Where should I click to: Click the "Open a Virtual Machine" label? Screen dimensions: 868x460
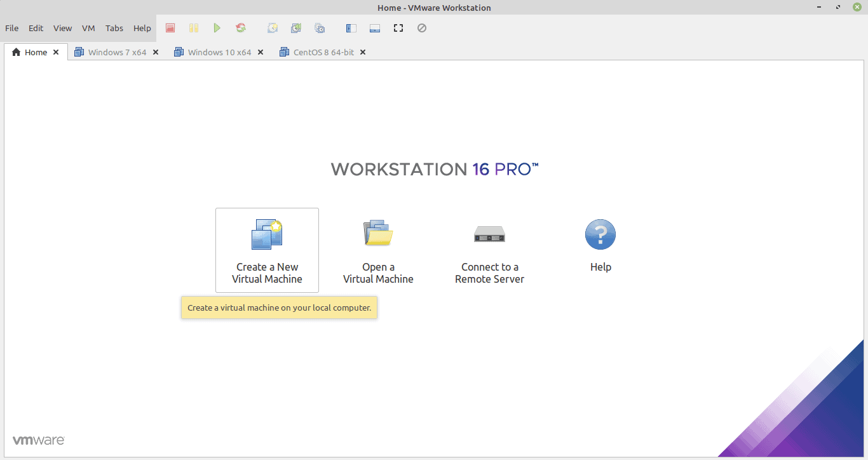pyautogui.click(x=378, y=273)
